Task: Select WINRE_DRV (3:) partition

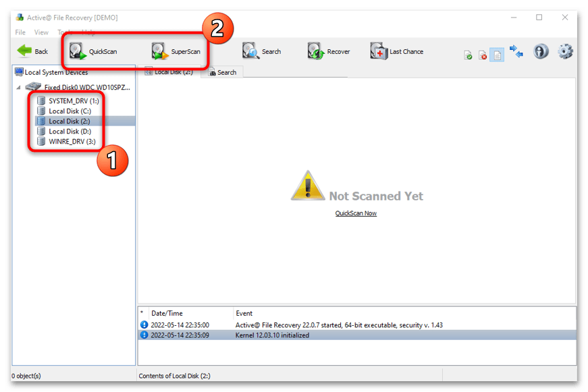Action: [67, 141]
